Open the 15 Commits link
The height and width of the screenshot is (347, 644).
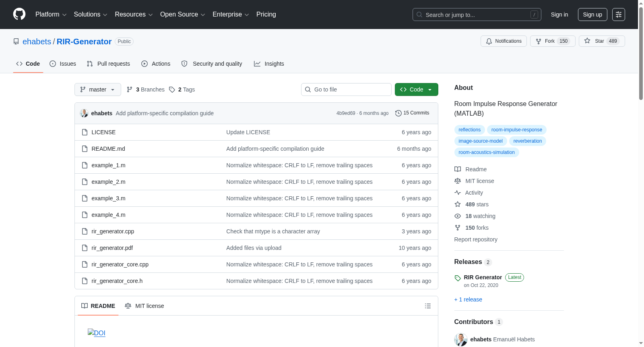tap(412, 113)
